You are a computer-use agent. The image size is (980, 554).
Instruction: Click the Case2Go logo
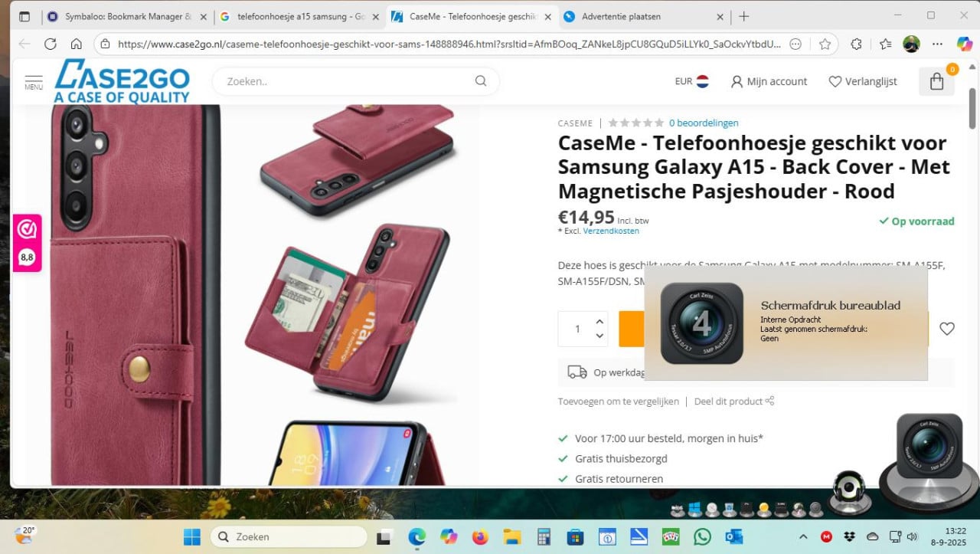(122, 81)
